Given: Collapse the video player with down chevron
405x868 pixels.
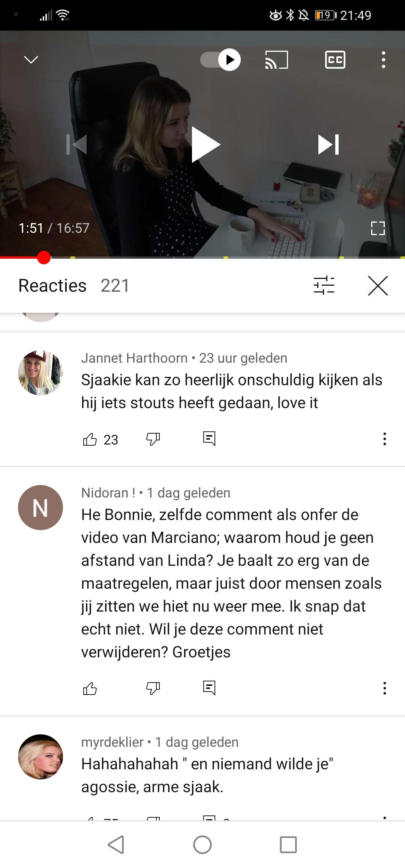Looking at the screenshot, I should [x=31, y=60].
